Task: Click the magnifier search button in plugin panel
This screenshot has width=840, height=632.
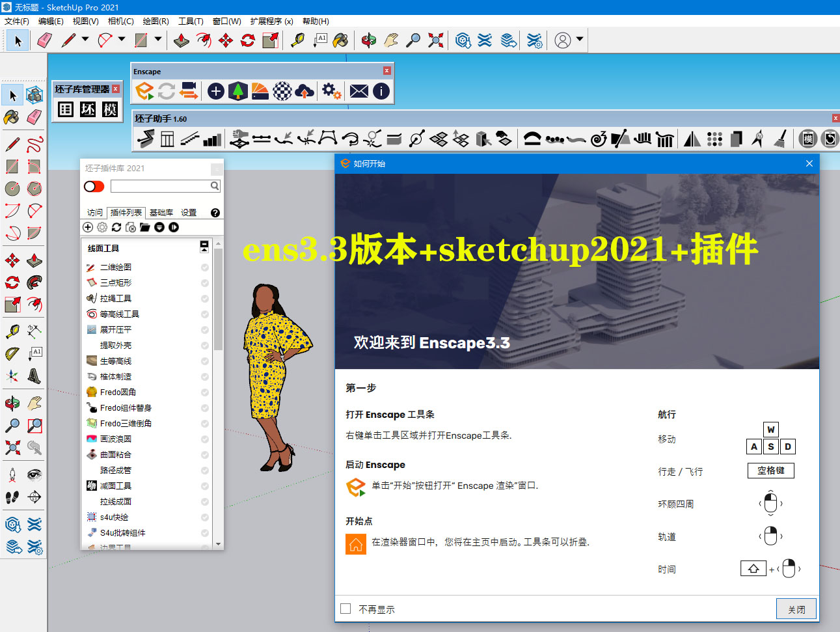Action: tap(215, 186)
